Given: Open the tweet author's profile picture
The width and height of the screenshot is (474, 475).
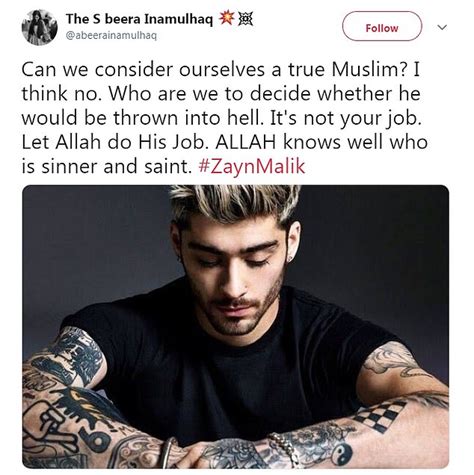Looking at the screenshot, I should (x=39, y=27).
